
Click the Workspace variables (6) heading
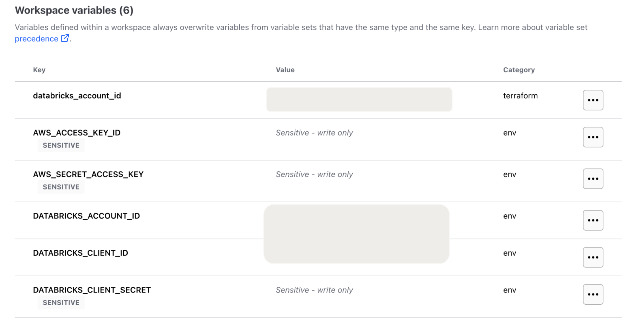pos(74,10)
